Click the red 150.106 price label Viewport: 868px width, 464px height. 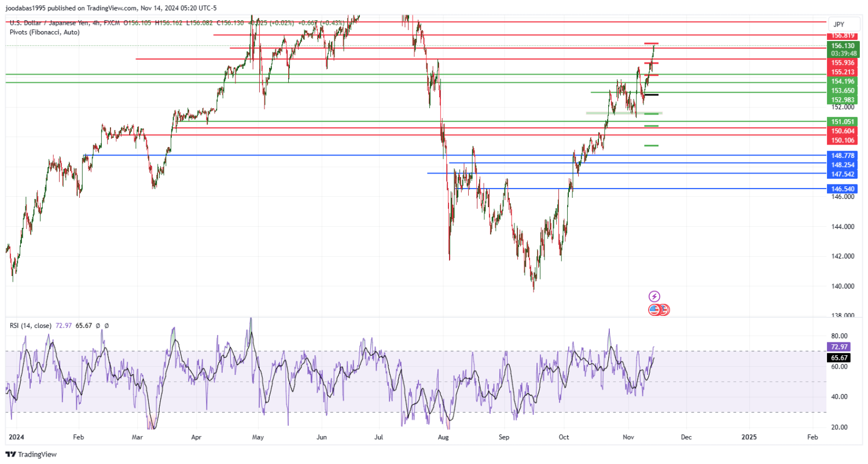pos(843,141)
